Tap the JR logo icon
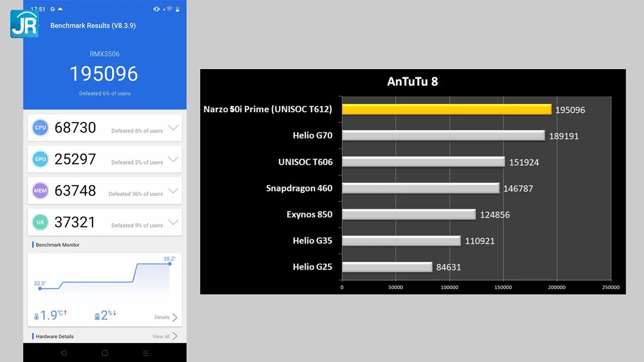 25,24
